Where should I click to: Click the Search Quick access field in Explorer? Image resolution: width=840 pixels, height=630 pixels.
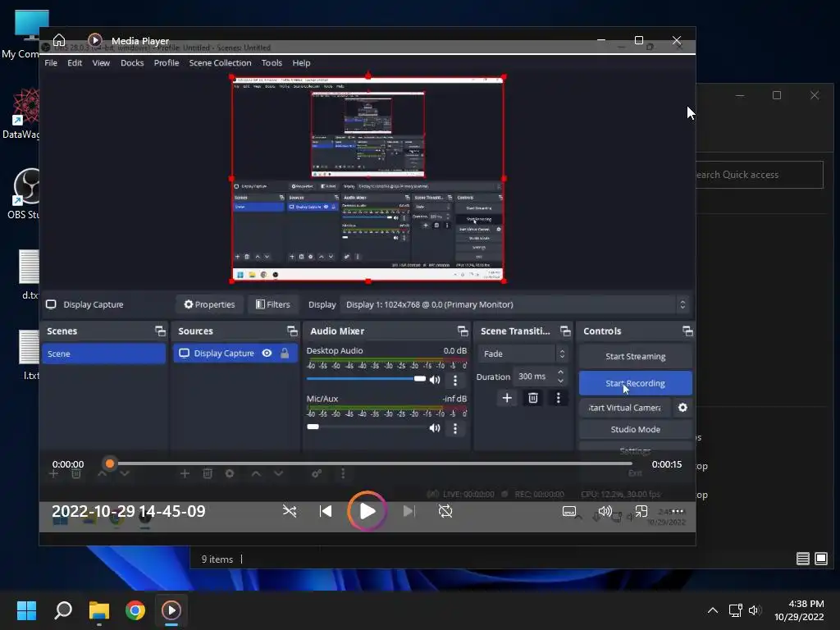[759, 175]
